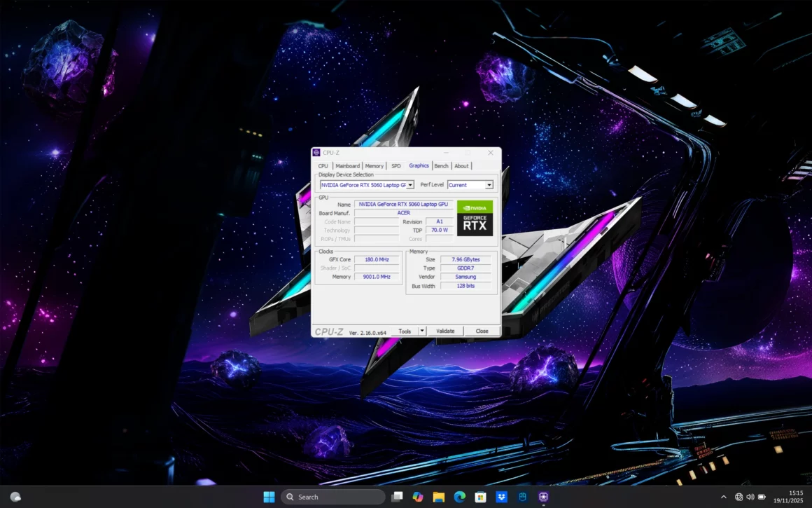Open File Explorer from the taskbar

tap(438, 496)
